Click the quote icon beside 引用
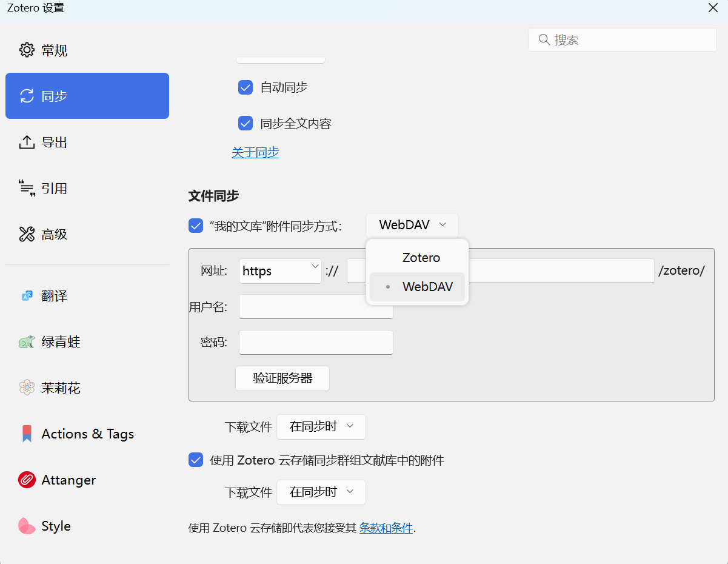The image size is (728, 564). click(x=27, y=189)
